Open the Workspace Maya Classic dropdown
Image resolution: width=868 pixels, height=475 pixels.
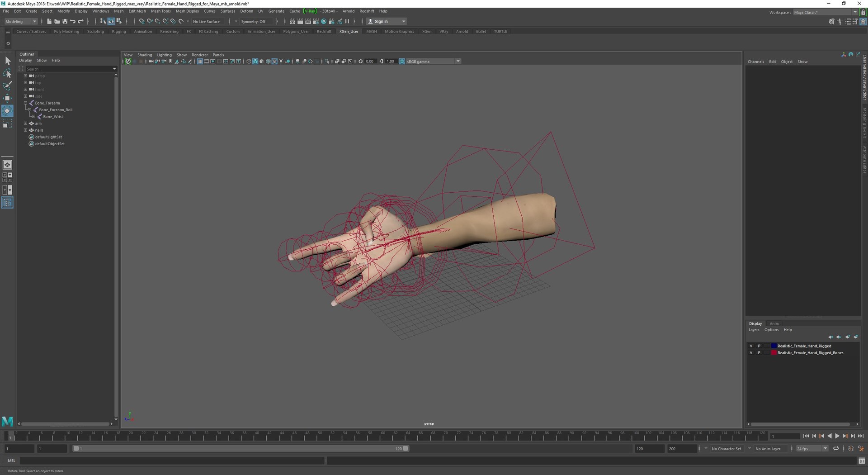(825, 12)
